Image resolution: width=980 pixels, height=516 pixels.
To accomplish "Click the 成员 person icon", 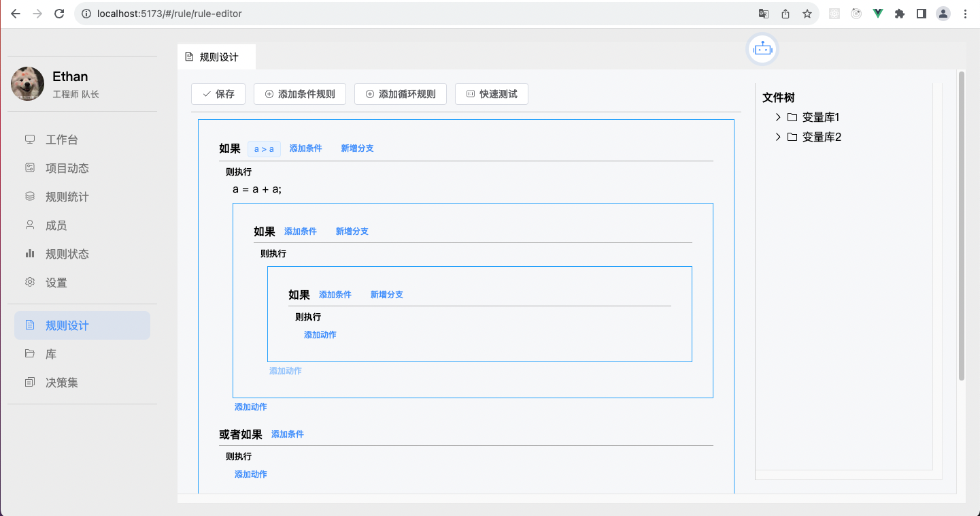I will (x=30, y=225).
